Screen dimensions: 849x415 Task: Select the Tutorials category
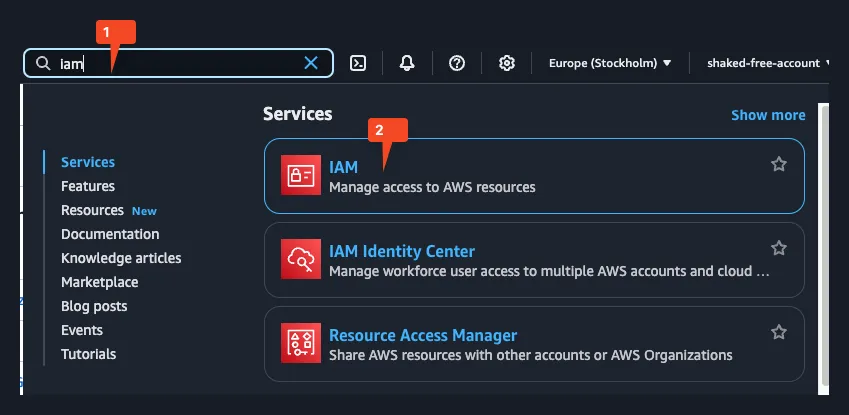(x=88, y=354)
